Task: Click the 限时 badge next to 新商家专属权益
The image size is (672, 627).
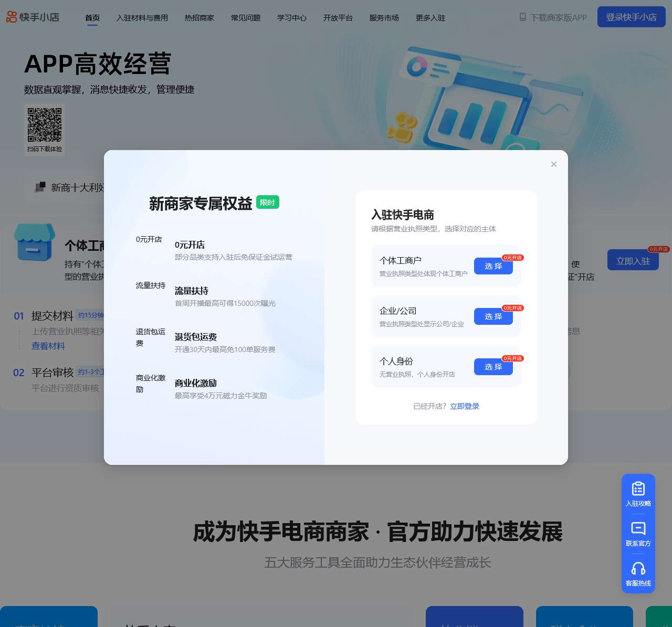Action: (x=268, y=202)
